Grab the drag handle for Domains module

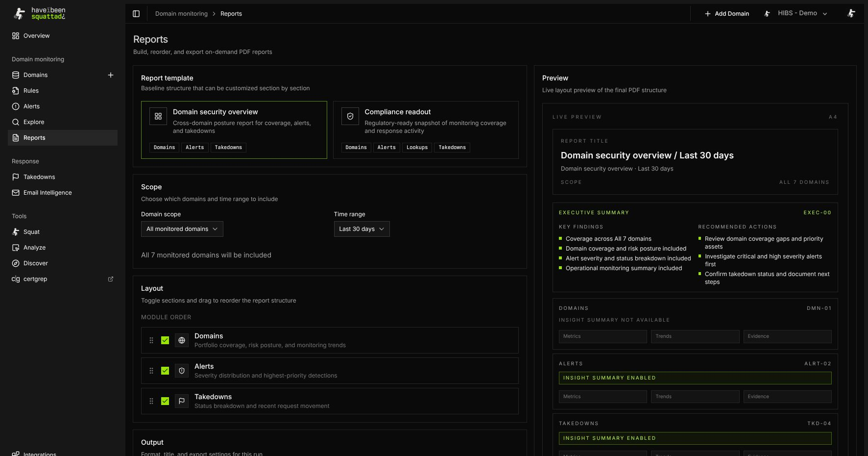coord(151,340)
